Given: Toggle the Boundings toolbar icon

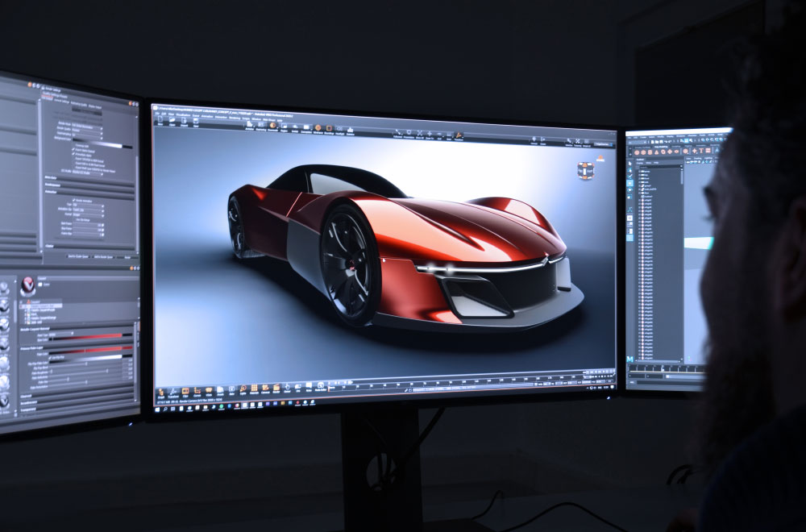Looking at the screenshot, I should 329,129.
